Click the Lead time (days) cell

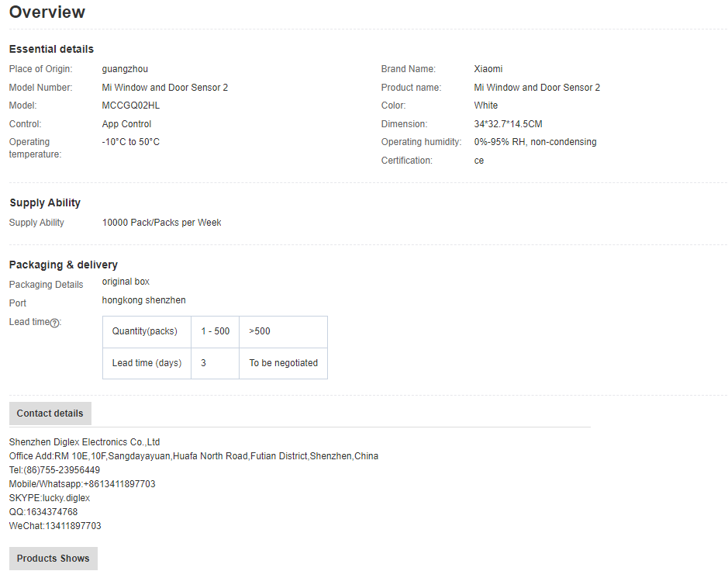(x=147, y=363)
